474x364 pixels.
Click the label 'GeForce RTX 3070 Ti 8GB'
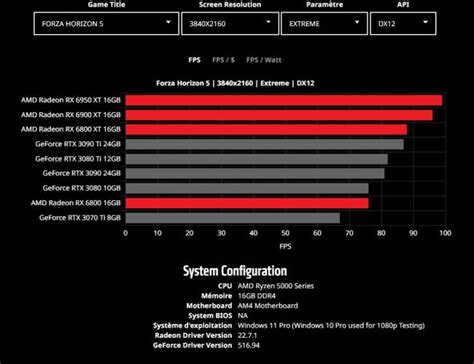coord(80,218)
